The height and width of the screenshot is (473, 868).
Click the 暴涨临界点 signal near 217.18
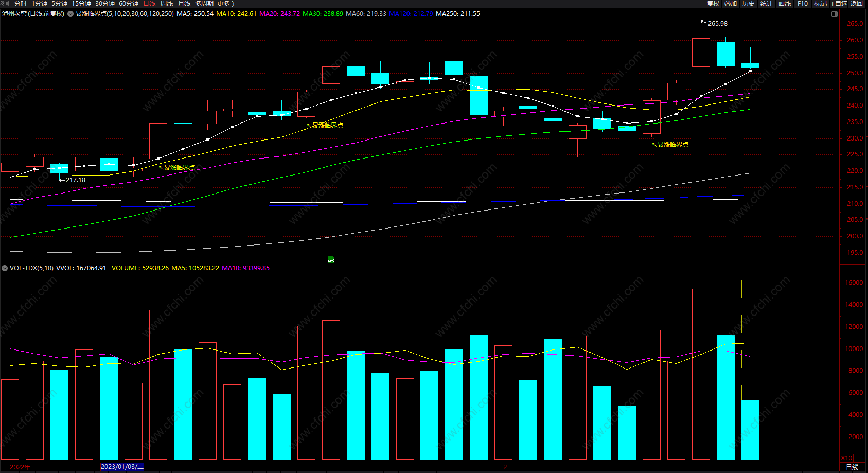point(180,168)
